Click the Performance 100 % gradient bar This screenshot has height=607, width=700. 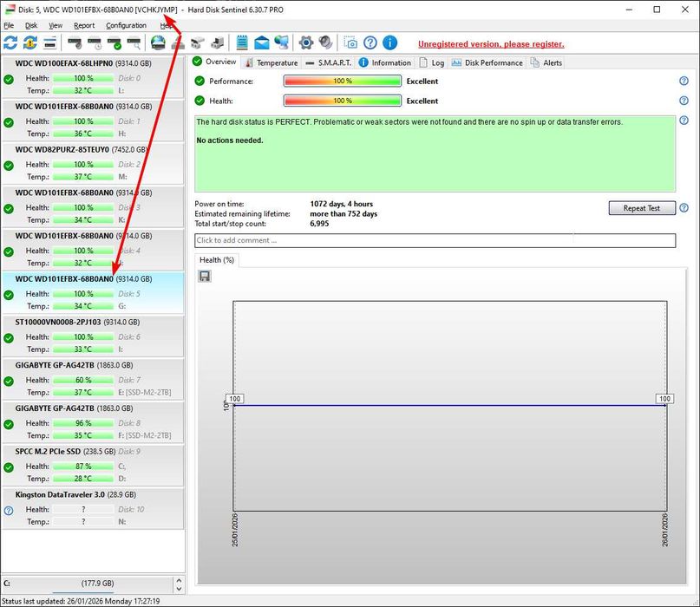(343, 81)
